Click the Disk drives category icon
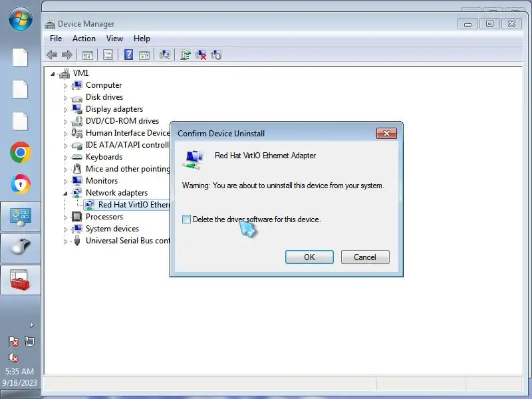532x399 pixels. [77, 98]
